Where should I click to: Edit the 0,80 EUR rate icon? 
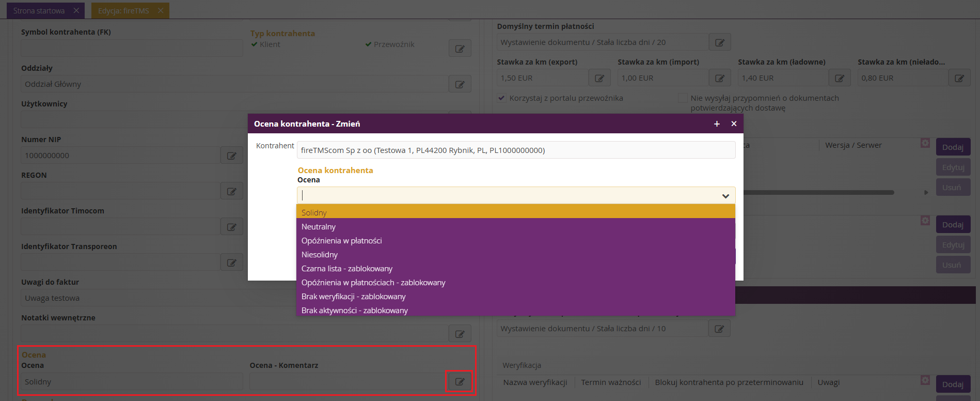959,78
